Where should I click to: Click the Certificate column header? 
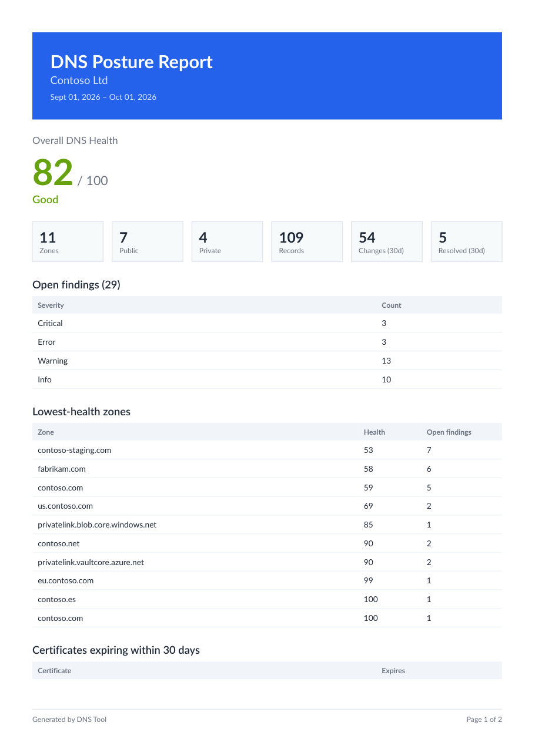click(55, 671)
